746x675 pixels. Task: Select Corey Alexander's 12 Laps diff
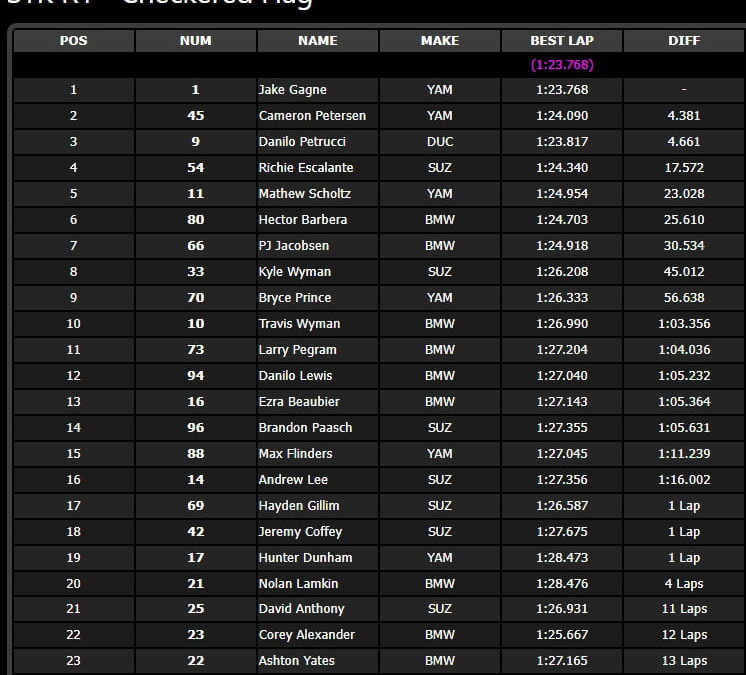tap(684, 635)
